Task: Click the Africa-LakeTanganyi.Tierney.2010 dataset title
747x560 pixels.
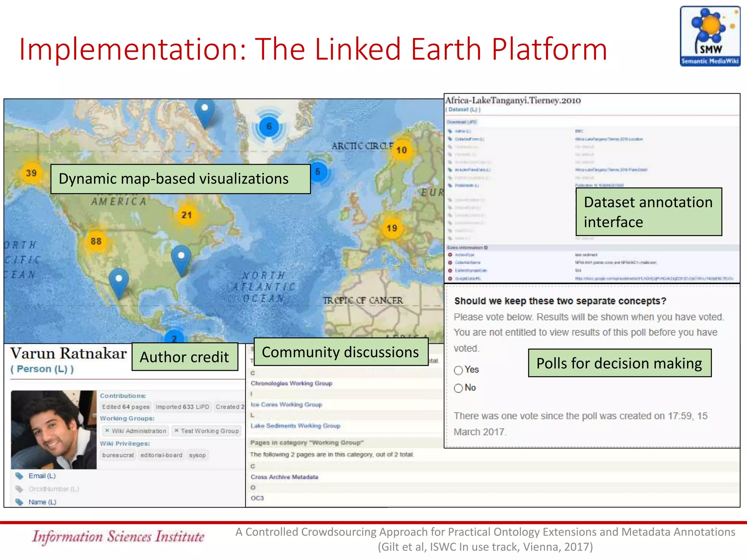Action: (x=513, y=100)
